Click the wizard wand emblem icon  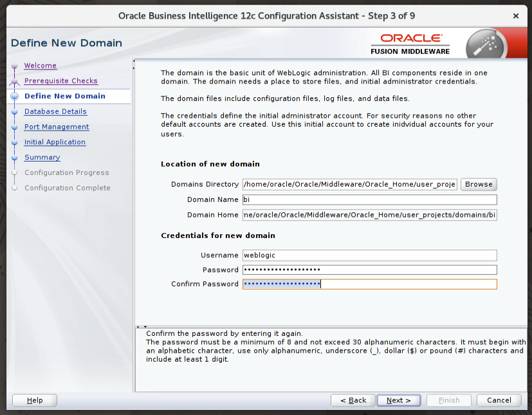tap(486, 44)
